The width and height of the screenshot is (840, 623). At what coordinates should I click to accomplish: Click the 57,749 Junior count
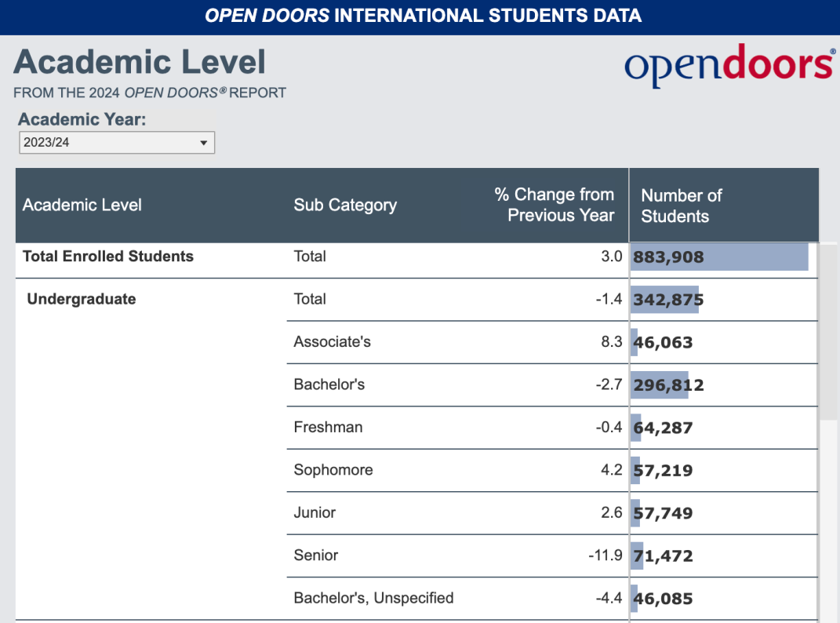point(663,513)
